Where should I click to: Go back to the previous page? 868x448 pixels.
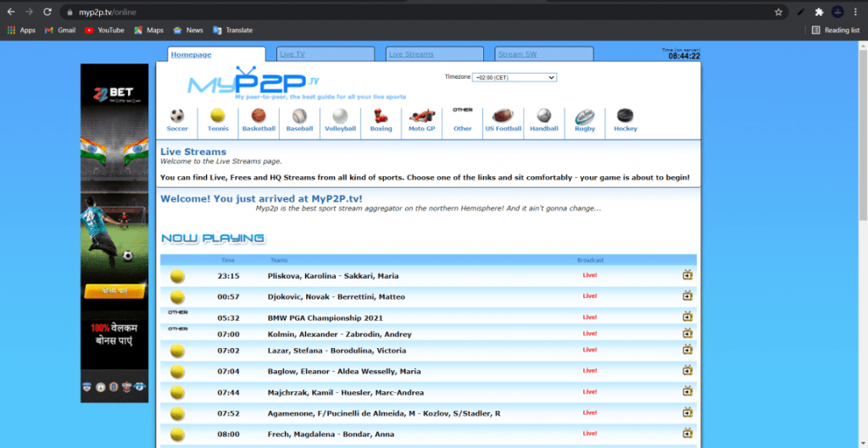click(x=11, y=12)
